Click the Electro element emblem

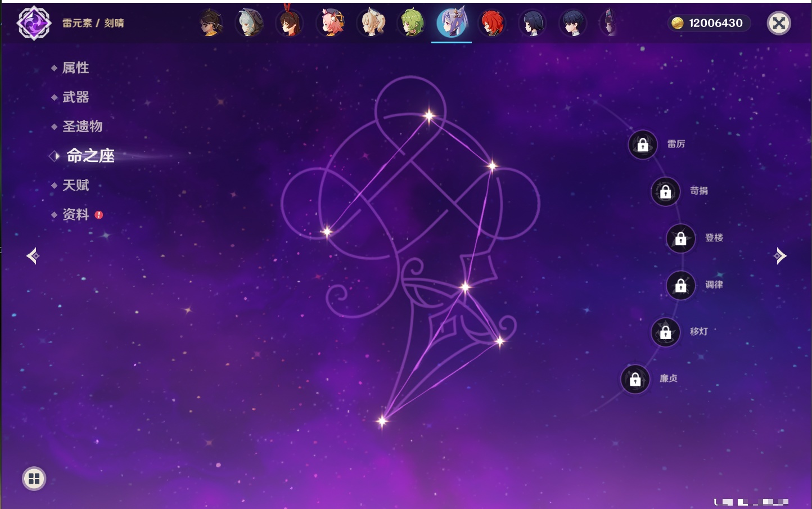click(x=34, y=23)
